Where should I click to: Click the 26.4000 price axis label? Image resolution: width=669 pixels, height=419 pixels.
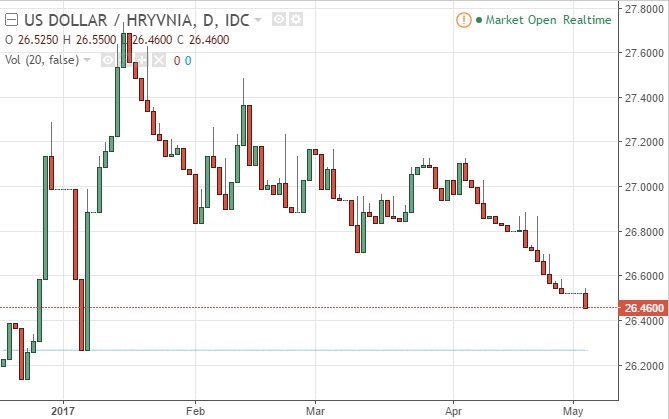(644, 321)
